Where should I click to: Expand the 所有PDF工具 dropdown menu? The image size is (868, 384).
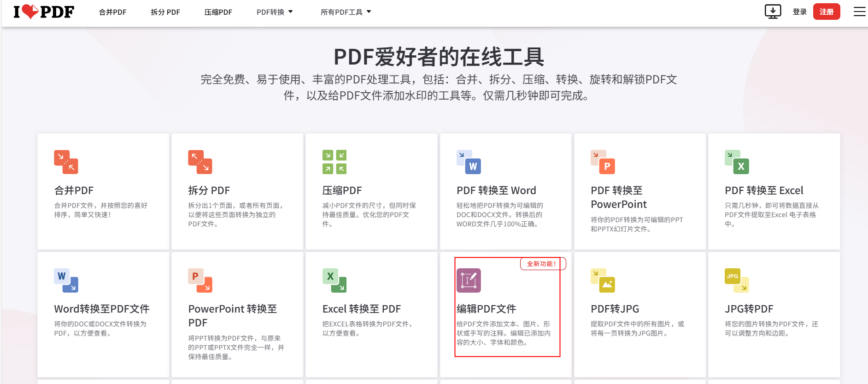coord(346,12)
